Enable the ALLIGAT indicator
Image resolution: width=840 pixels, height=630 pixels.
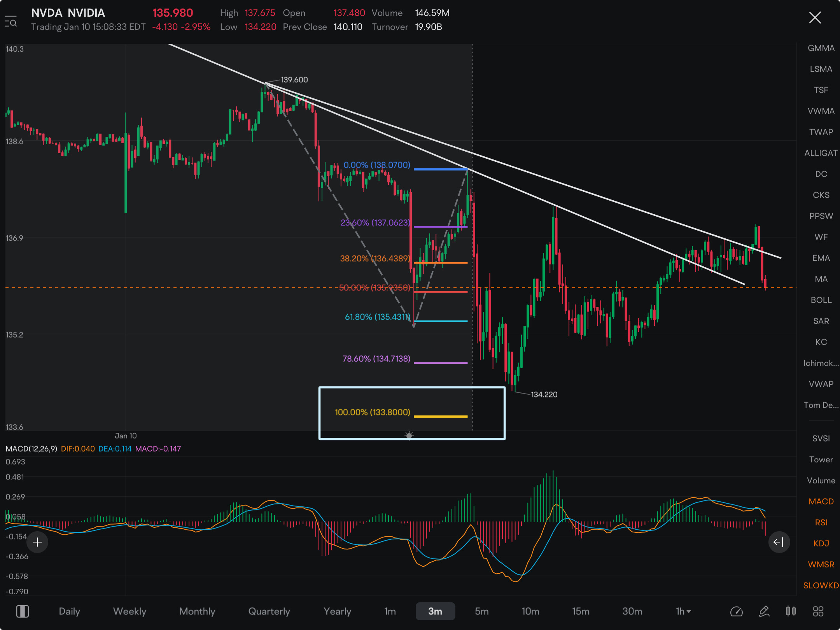coord(821,153)
